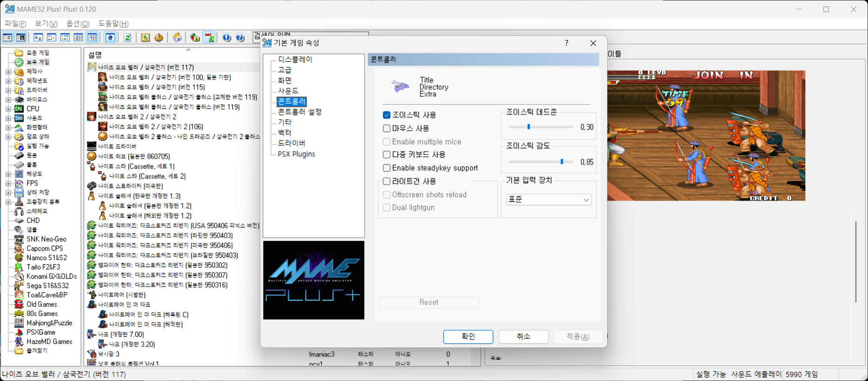Select 디스플레이 in the properties tree
868x381 pixels.
click(x=295, y=60)
